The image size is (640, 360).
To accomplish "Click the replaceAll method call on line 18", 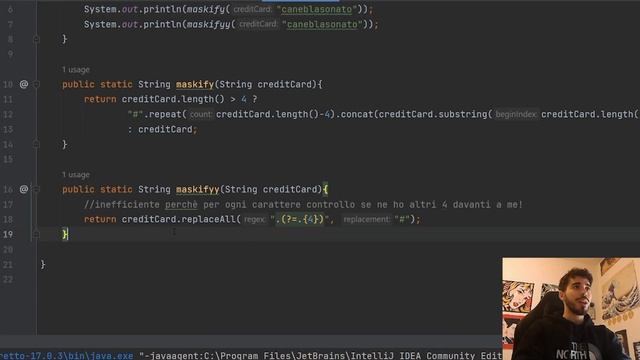I will click(x=208, y=219).
